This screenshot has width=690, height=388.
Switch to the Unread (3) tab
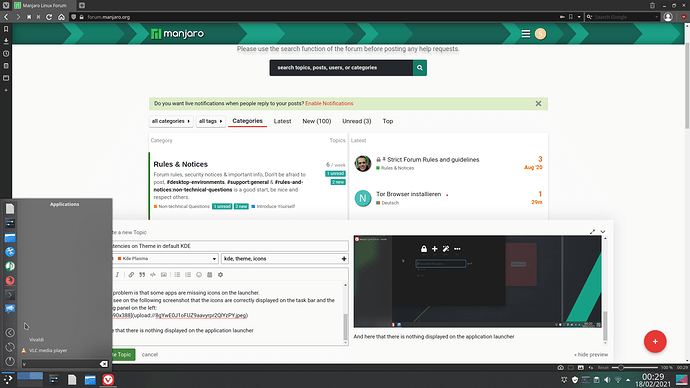[x=357, y=121]
